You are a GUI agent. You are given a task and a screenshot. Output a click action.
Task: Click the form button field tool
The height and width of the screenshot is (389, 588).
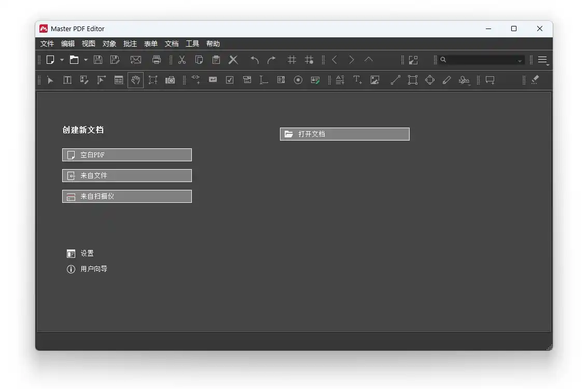click(x=213, y=79)
